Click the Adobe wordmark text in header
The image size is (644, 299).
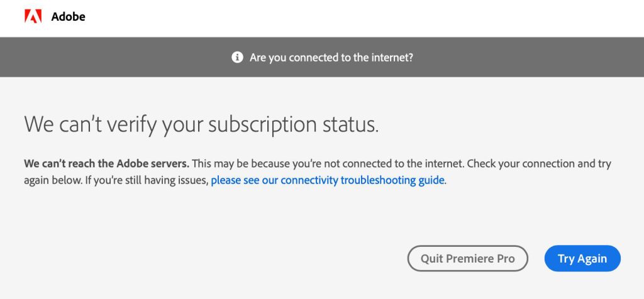point(68,17)
